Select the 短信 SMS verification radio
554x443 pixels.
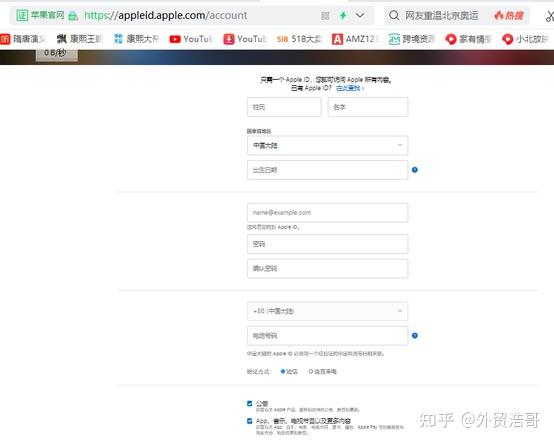[283, 371]
